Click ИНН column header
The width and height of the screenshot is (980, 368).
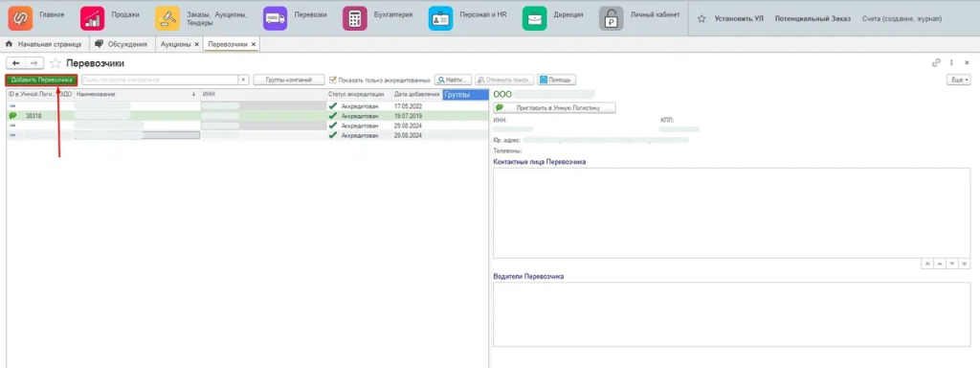click(263, 95)
